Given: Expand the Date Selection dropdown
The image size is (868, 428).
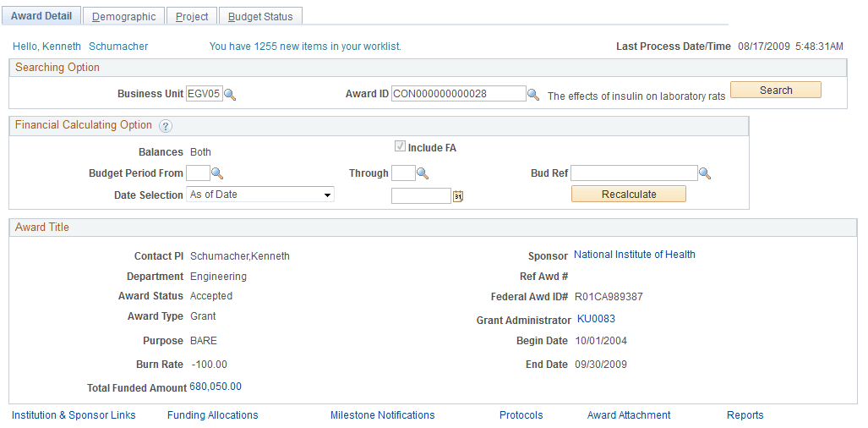Looking at the screenshot, I should point(260,195).
